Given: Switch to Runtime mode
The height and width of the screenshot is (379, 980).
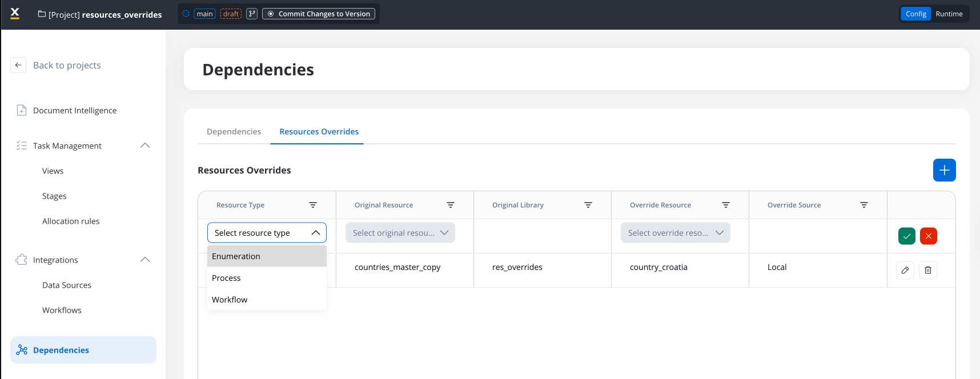Looking at the screenshot, I should click(x=949, y=14).
